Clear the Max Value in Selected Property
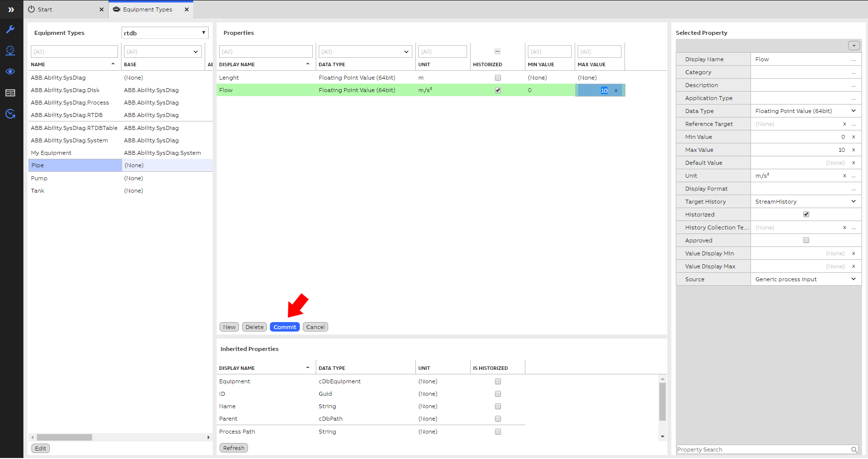This screenshot has width=868, height=459. (x=854, y=150)
